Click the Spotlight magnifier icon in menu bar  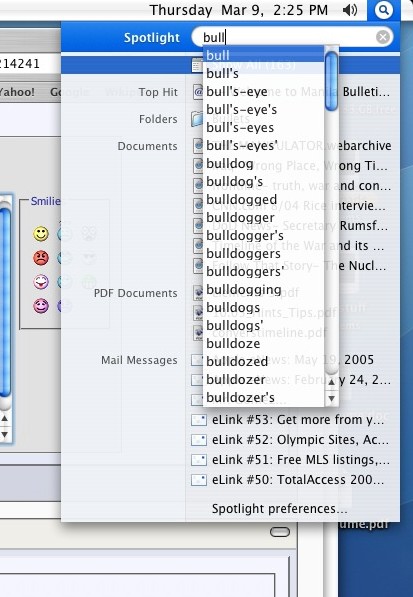(383, 10)
